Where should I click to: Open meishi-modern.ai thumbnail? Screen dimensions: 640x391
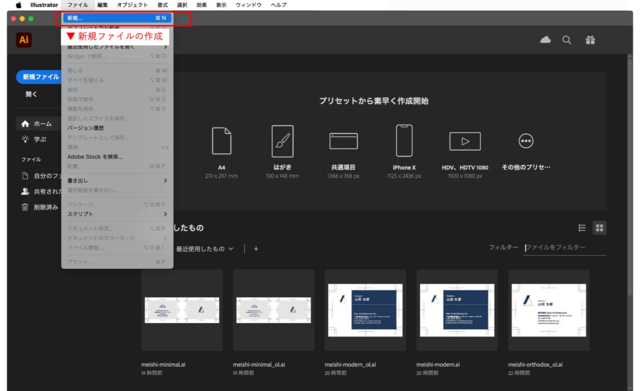[x=457, y=310]
